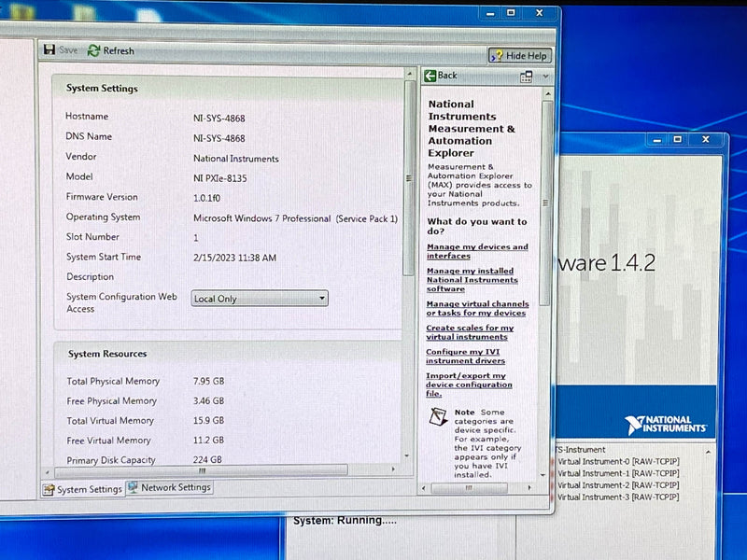Screen dimensions: 747x560
Task: Select Virtual Instrument-2 [RAW-TCPIP] entry
Action: 620,484
